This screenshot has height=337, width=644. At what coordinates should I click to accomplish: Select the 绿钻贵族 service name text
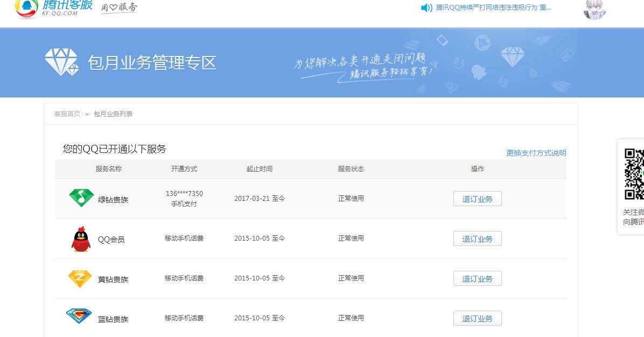[113, 200]
